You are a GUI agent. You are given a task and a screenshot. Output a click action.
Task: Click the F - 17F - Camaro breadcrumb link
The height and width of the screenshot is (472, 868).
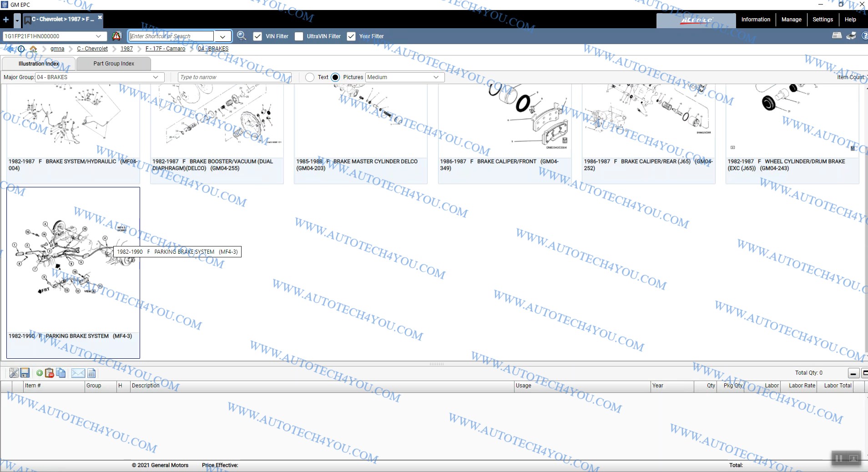pyautogui.click(x=165, y=49)
